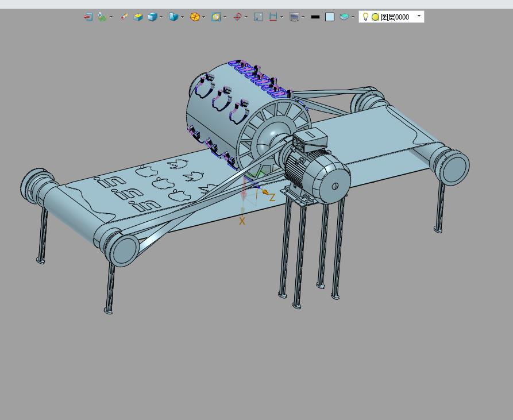Expand view orientation dropdown arrow
The width and height of the screenshot is (513, 420).
[x=182, y=17]
